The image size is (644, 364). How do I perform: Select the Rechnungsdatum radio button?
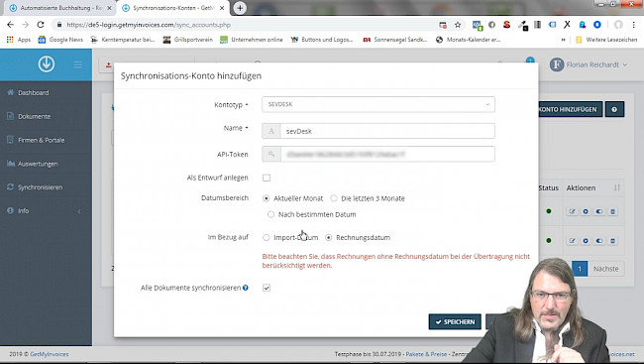click(329, 237)
